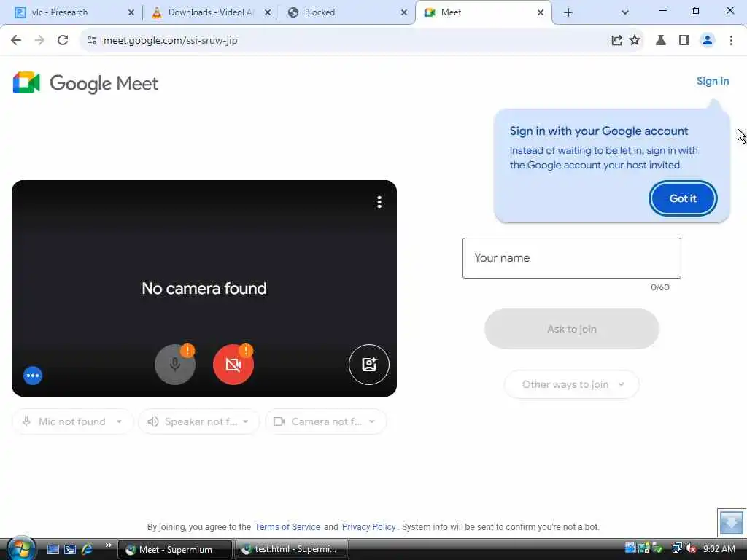Viewport: 747px width, 560px height.
Task: Open the browser profile avatar
Action: [x=708, y=41]
